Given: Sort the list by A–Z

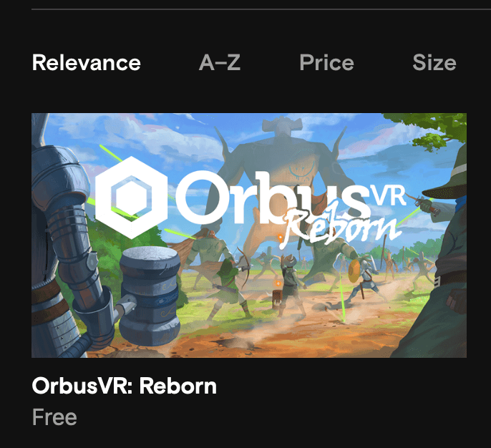Looking at the screenshot, I should [x=220, y=62].
